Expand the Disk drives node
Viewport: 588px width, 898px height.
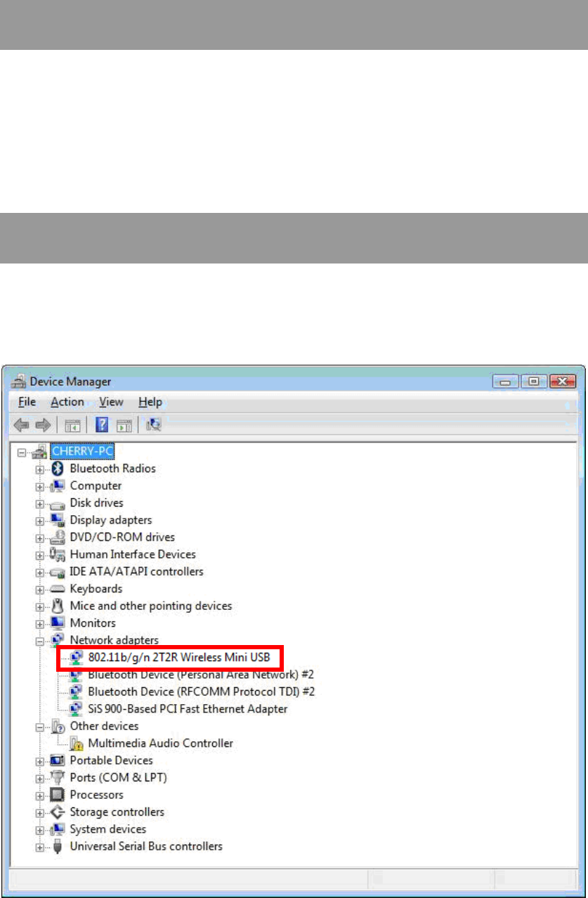click(x=39, y=504)
